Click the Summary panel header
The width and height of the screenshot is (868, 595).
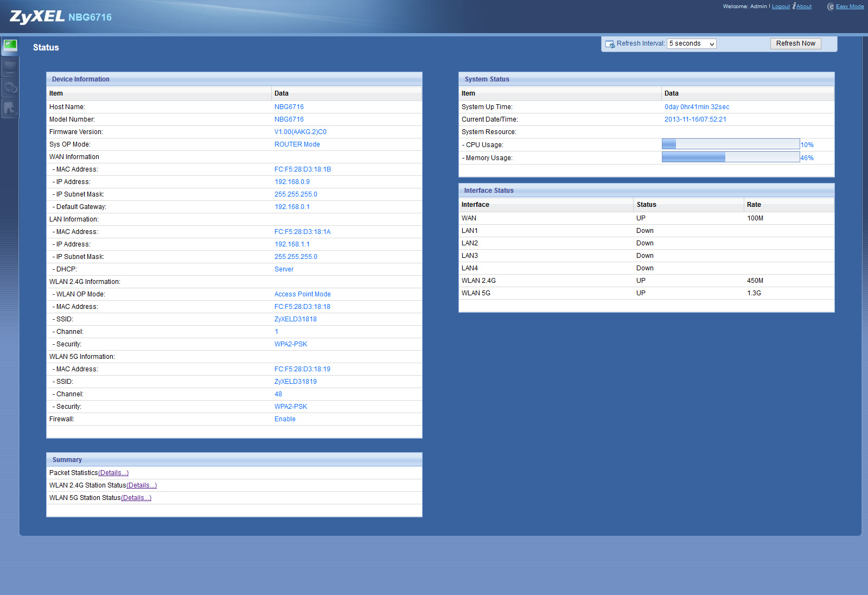point(234,459)
